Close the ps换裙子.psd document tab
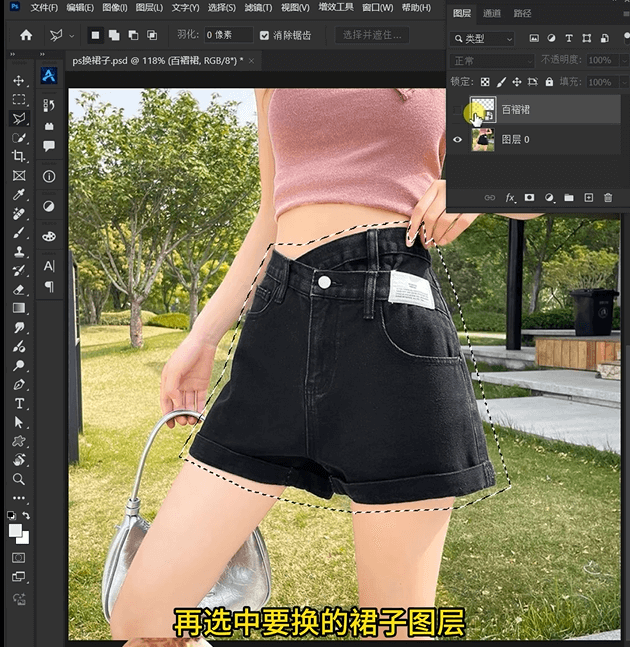The image size is (630, 647). pos(251,61)
